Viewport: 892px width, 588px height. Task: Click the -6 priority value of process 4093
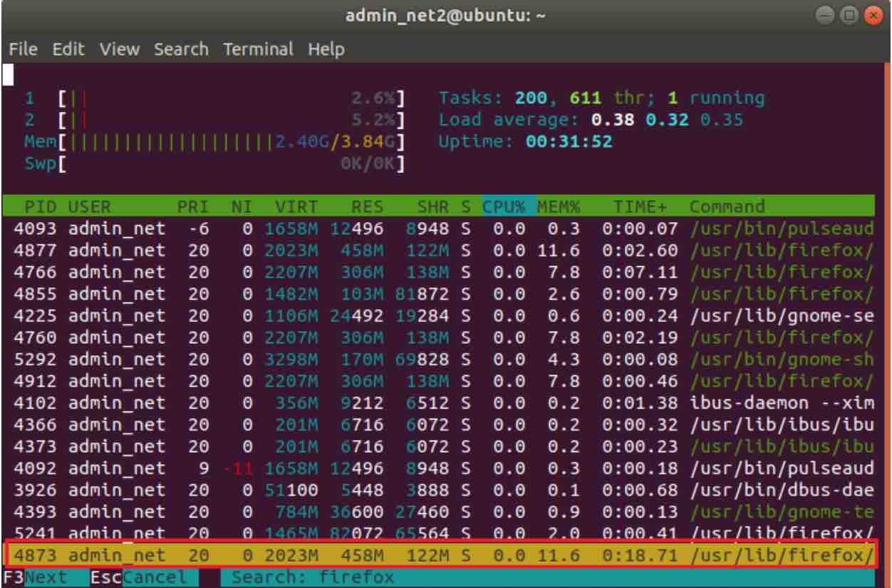tap(198, 229)
